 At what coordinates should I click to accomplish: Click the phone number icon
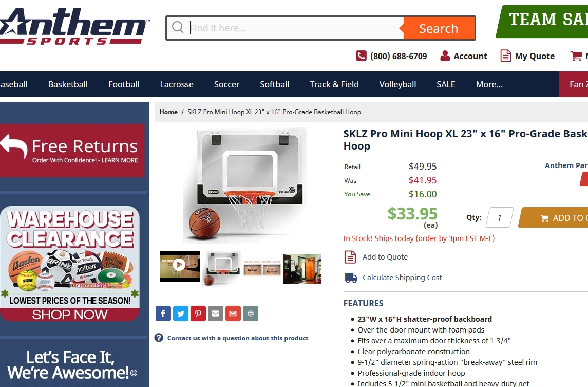(361, 56)
